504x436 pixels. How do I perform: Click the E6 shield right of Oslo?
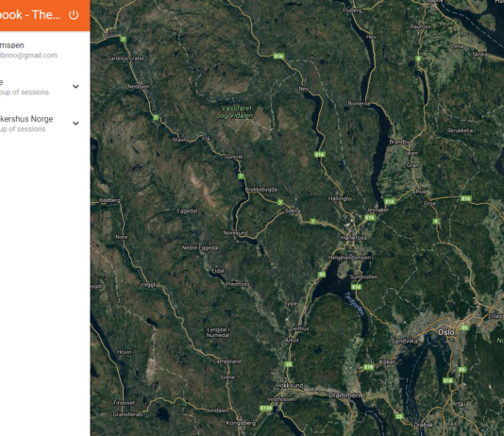tap(464, 327)
